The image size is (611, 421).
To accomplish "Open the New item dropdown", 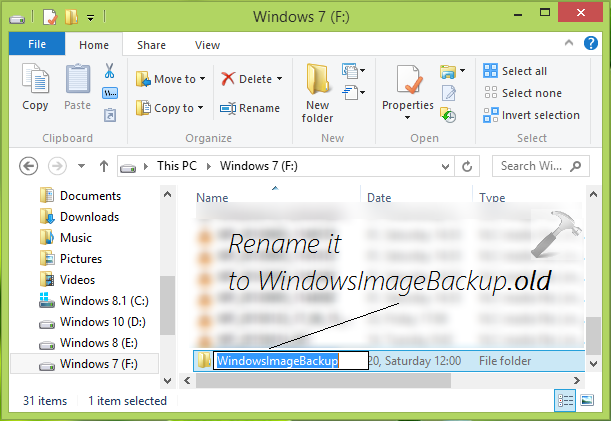I will 354,71.
